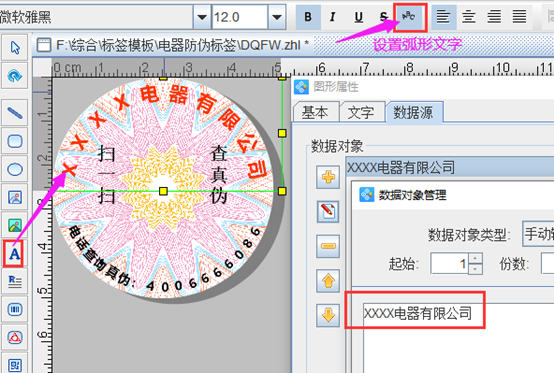Select the line drawing tool
The image size is (554, 373).
(14, 113)
